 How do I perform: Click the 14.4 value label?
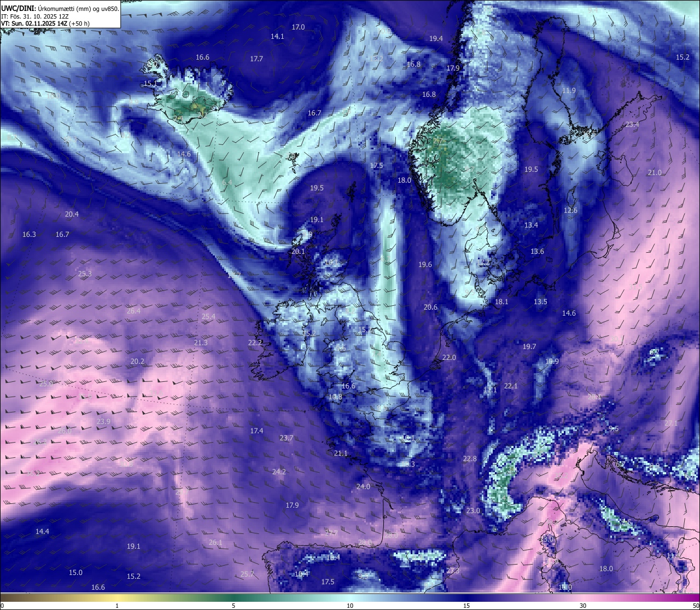[42, 531]
